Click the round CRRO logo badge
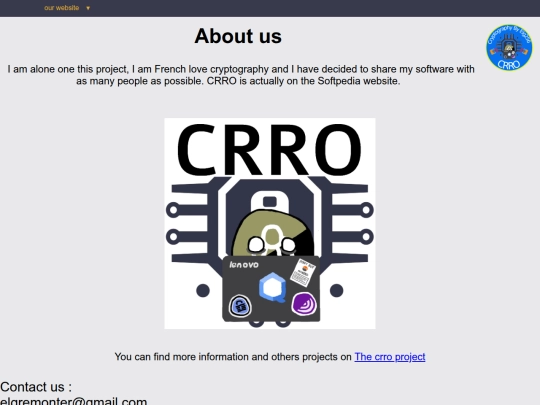 coord(509,47)
